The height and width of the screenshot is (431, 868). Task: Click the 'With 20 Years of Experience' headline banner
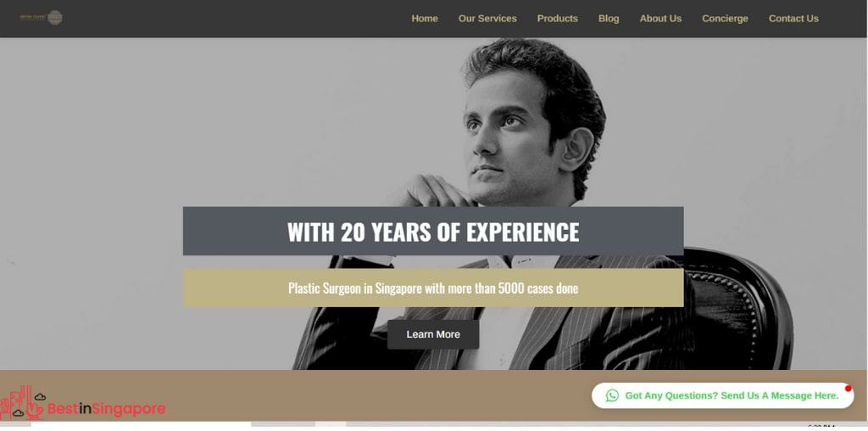pos(433,231)
